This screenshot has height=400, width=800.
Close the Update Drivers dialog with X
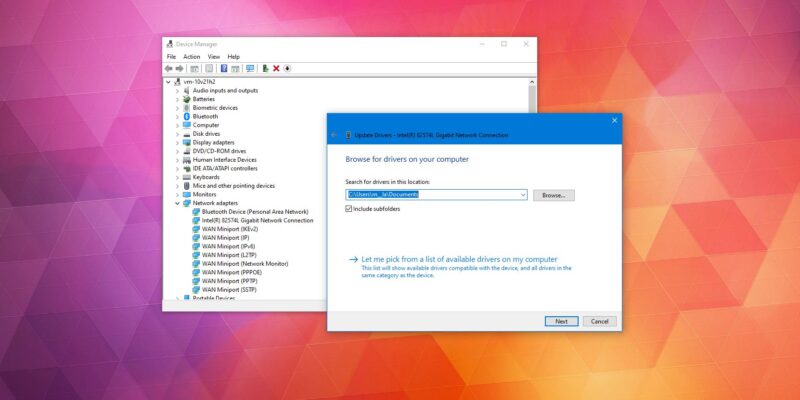pyautogui.click(x=614, y=120)
